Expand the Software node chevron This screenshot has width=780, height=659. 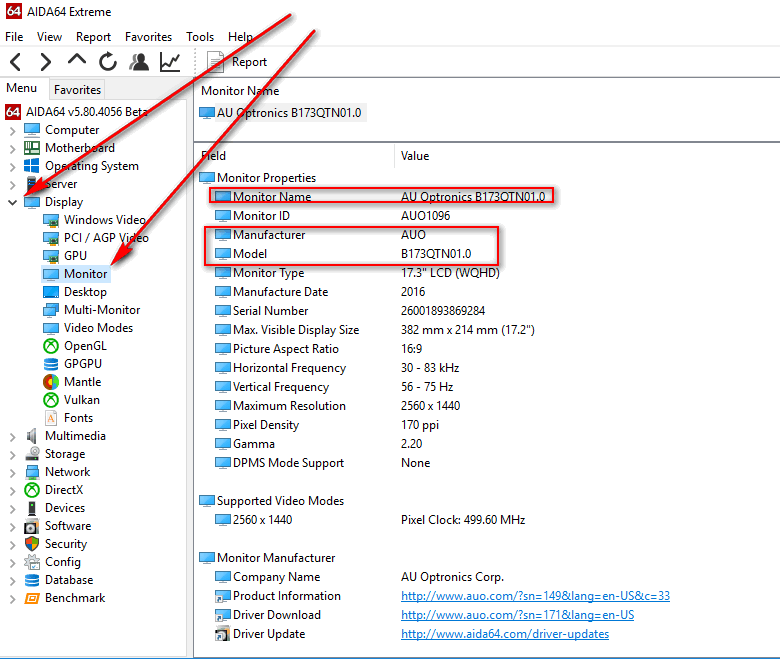coord(12,527)
